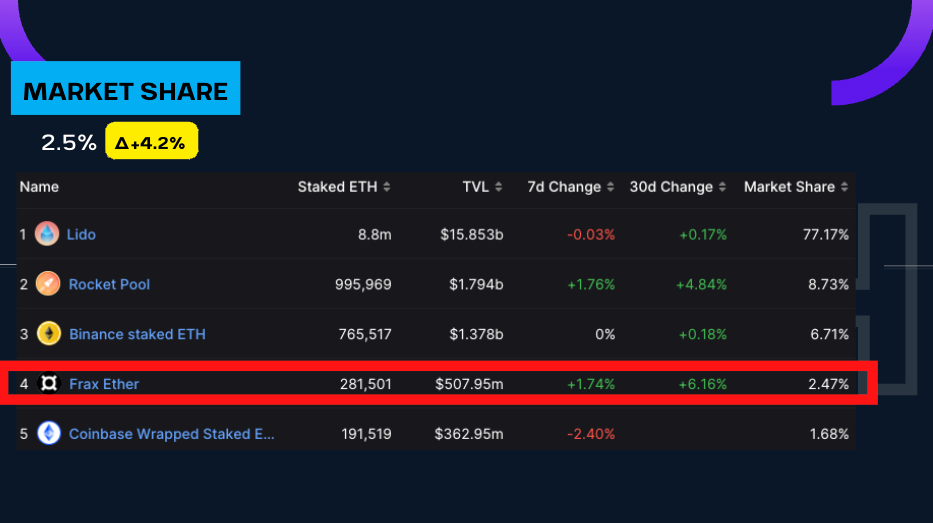Click the Rocket Pool logo icon

[x=48, y=284]
